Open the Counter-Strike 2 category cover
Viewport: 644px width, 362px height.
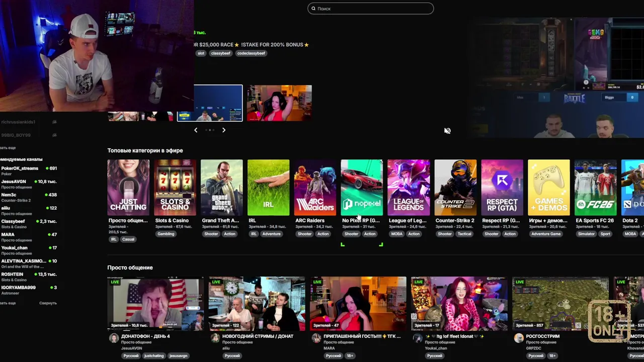click(x=455, y=188)
